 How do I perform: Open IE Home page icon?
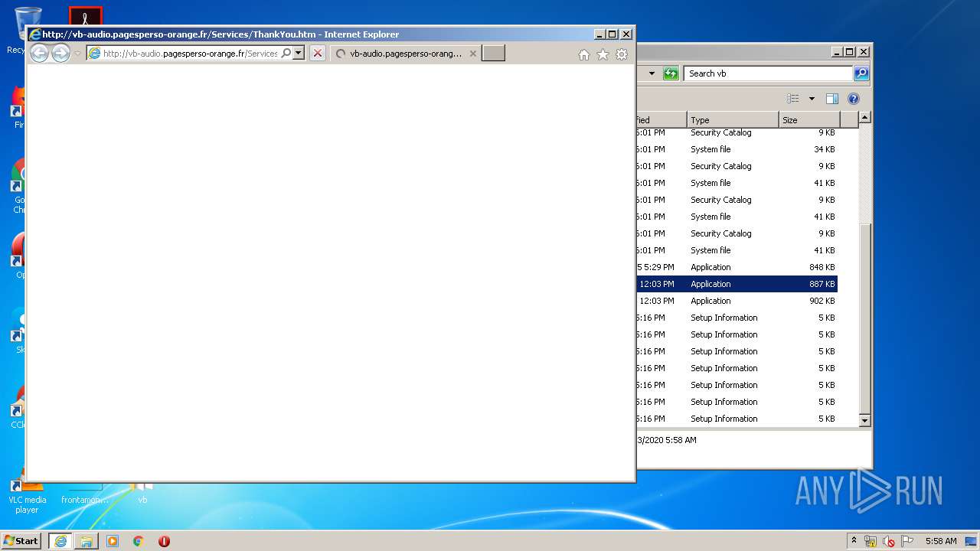pos(584,54)
